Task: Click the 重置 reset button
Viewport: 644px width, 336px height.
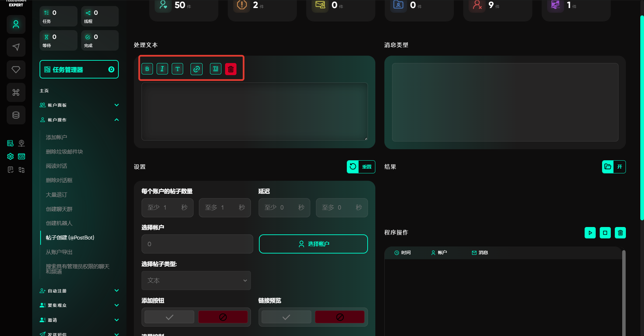Action: [x=361, y=167]
